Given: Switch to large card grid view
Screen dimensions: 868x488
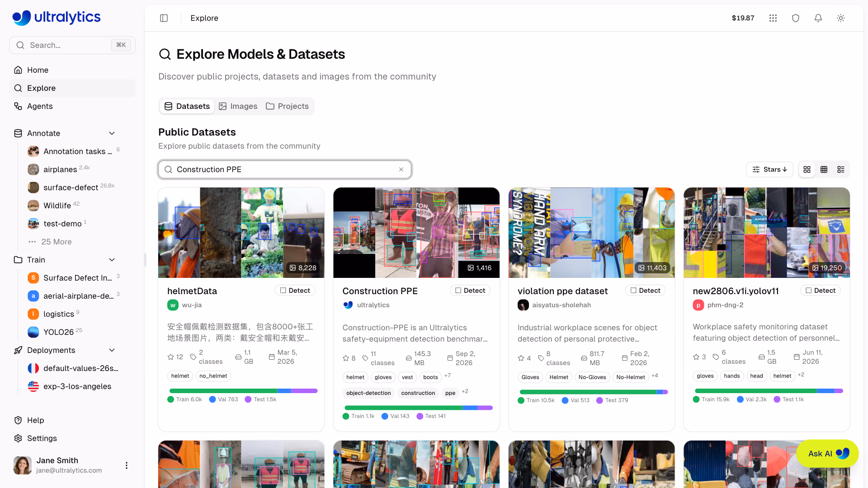Looking at the screenshot, I should coord(807,169).
